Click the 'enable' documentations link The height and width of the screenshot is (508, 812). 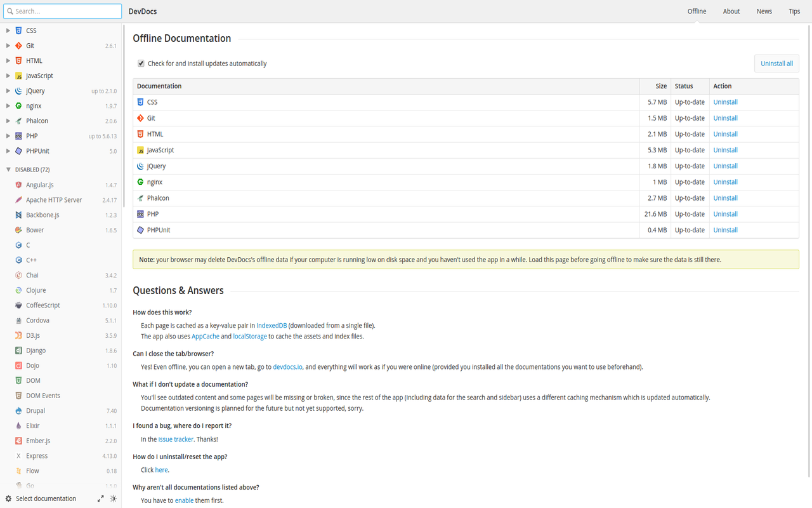[184, 500]
